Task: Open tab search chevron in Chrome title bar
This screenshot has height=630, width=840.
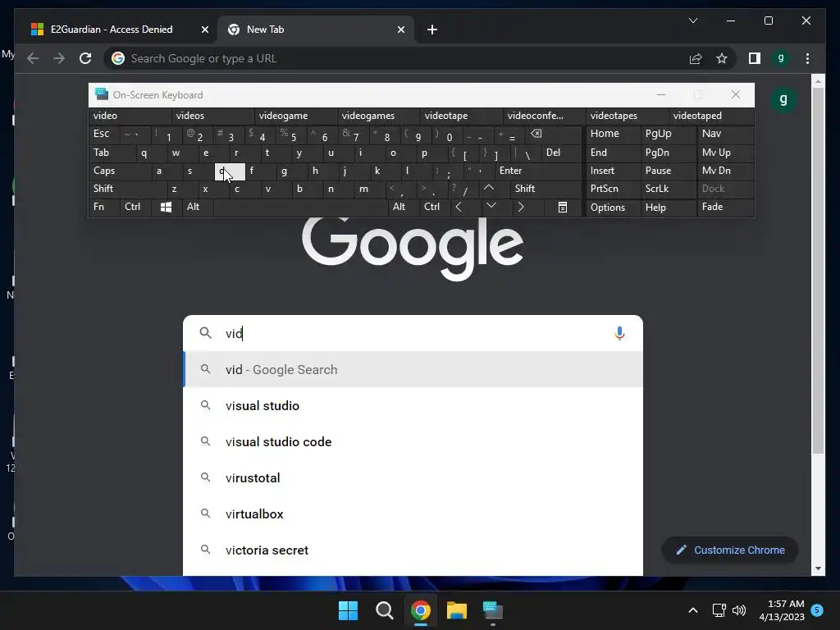Action: tap(692, 21)
